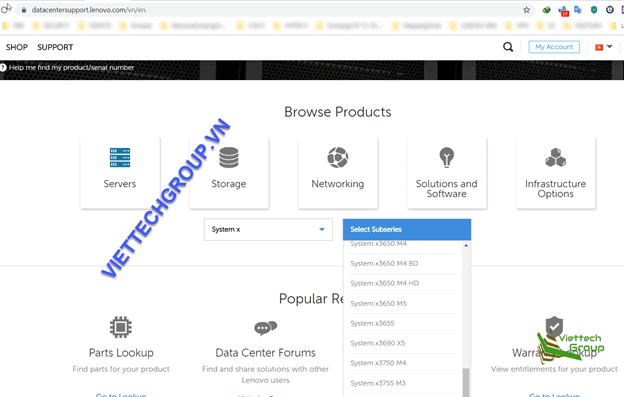This screenshot has height=397, width=624.
Task: Open the Parts Lookup heading
Action: point(121,353)
